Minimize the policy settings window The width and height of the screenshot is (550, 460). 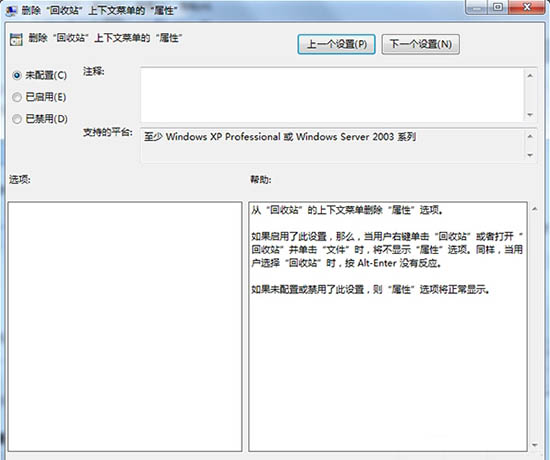click(x=477, y=7)
